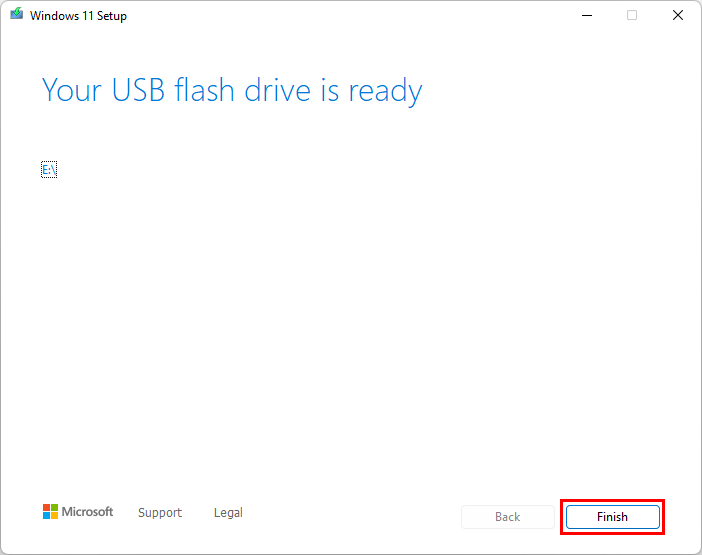Click the word "Setup" in the window title
The width and height of the screenshot is (702, 555).
point(111,16)
